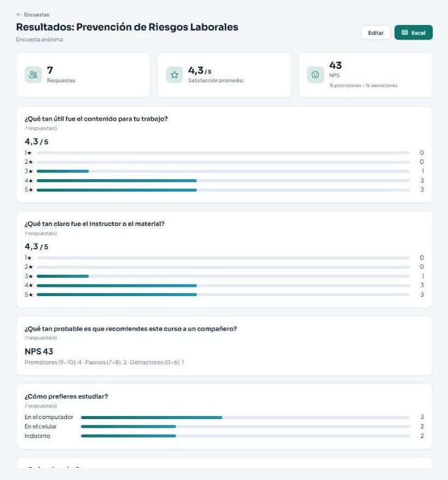This screenshot has height=480, width=448.
Task: Click the '% promotores - % detractores' caption
Action: click(x=363, y=85)
